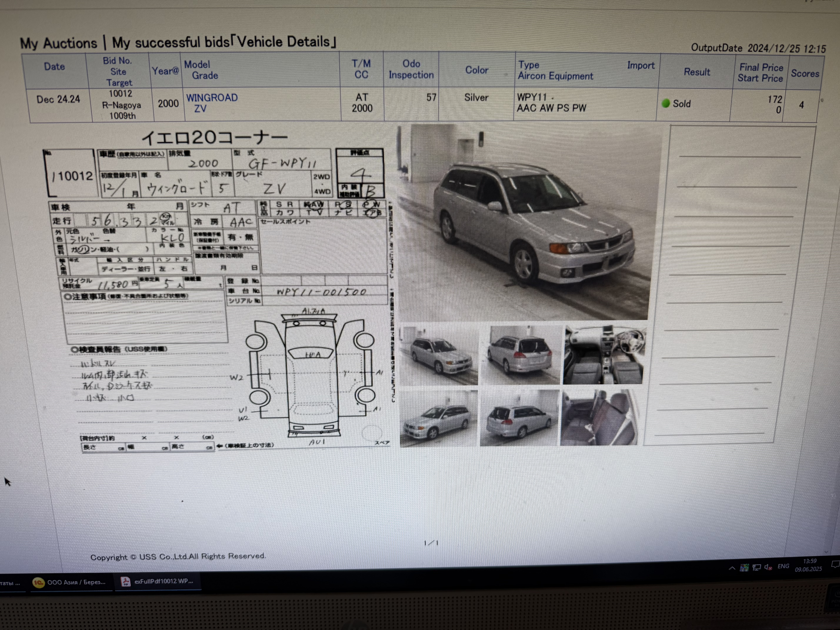Screen dimensions: 840x630
Task: Click bid number '10012' in the table row
Action: (x=120, y=93)
